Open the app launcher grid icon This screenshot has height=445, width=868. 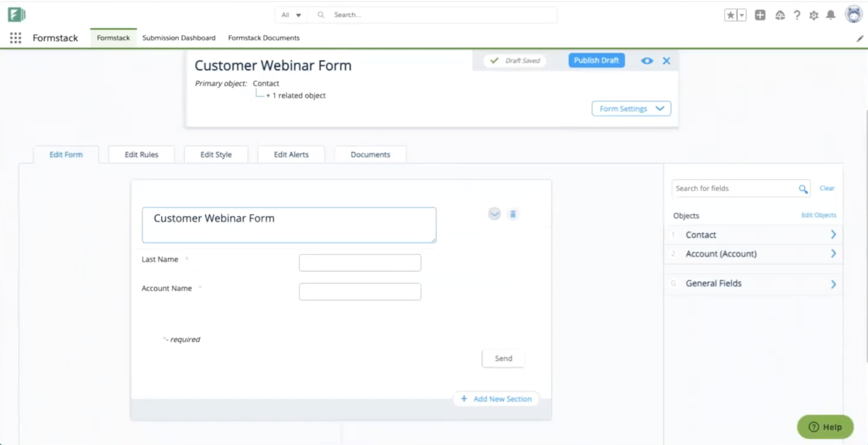[x=16, y=38]
